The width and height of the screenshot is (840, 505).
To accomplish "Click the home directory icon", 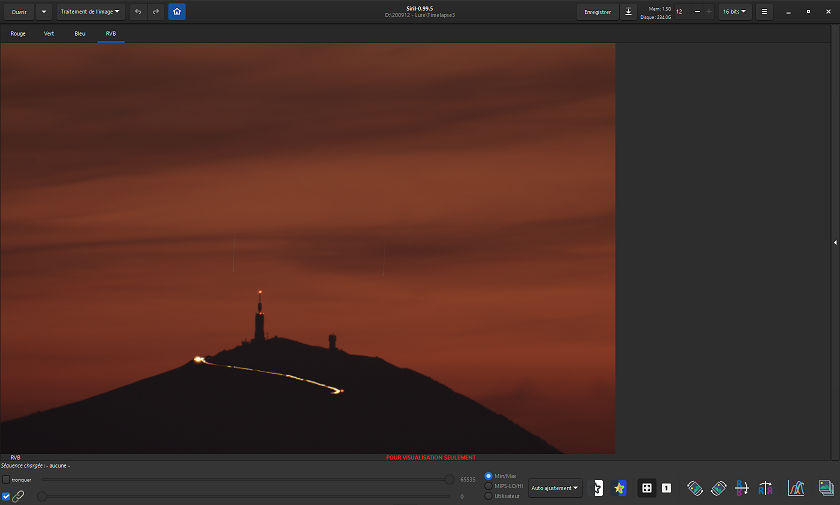I will (177, 12).
